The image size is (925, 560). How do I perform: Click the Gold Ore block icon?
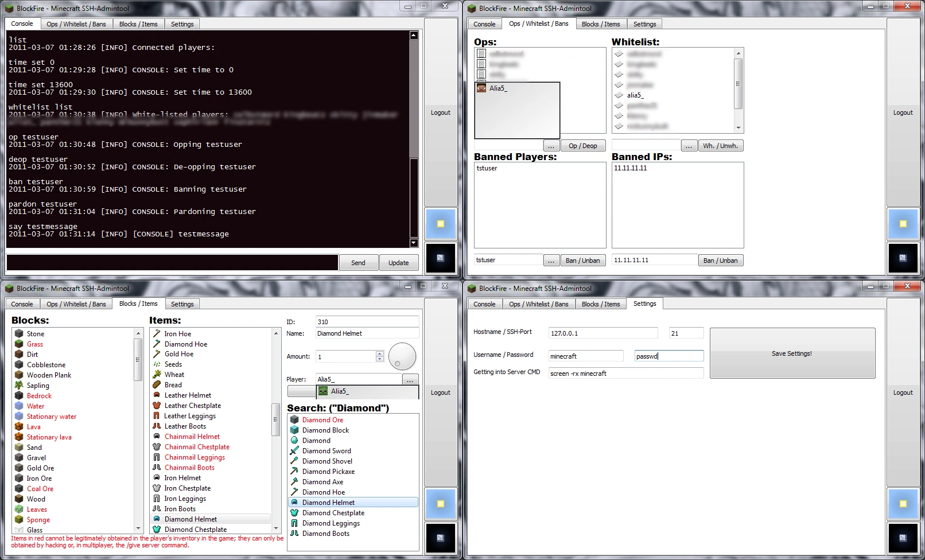(x=19, y=468)
